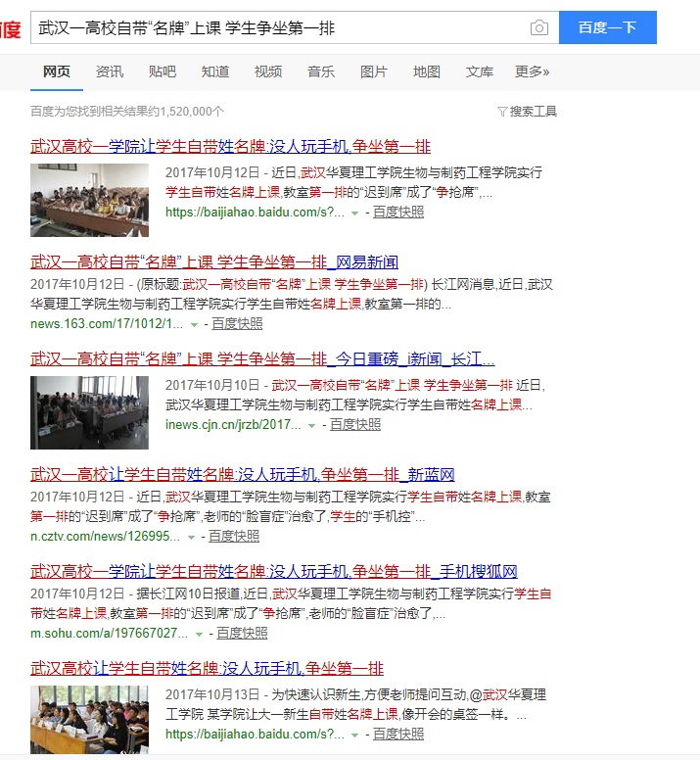
Task: Open the 新蓝网 result title link
Action: (x=243, y=475)
